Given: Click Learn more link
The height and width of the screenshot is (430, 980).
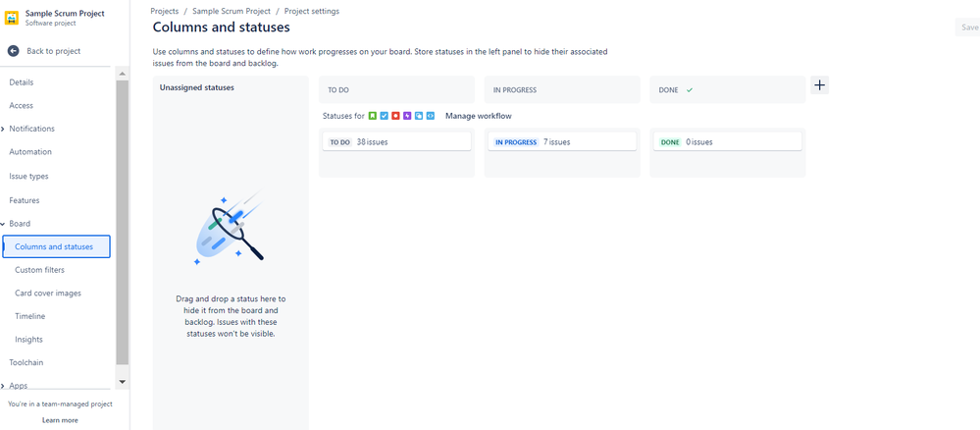Looking at the screenshot, I should pyautogui.click(x=60, y=420).
